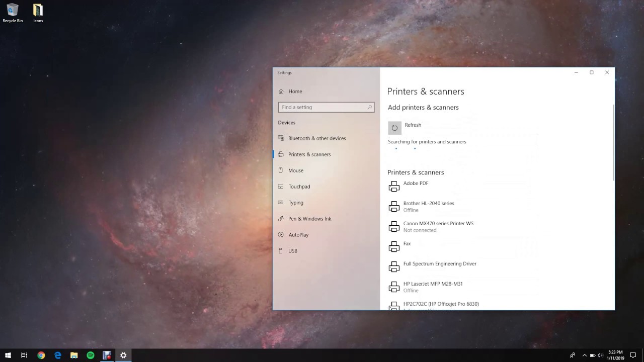
Task: Expand the hidden system tray icons
Action: pos(585,355)
